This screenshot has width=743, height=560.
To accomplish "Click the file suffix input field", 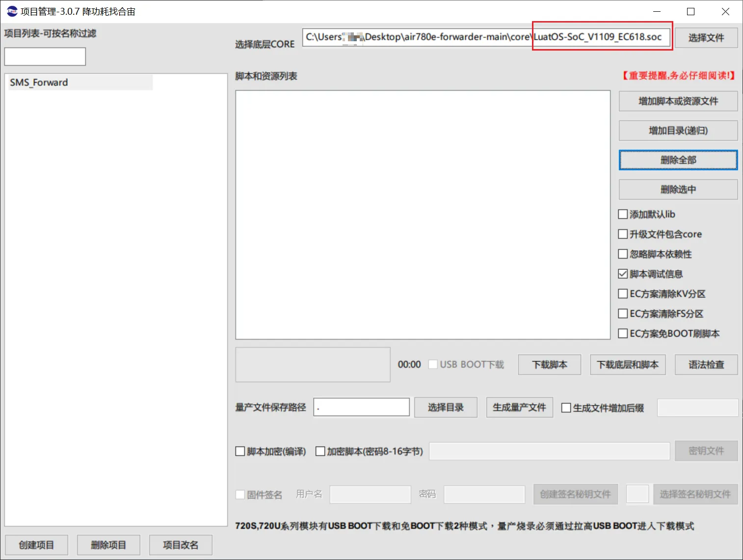I will (698, 408).
